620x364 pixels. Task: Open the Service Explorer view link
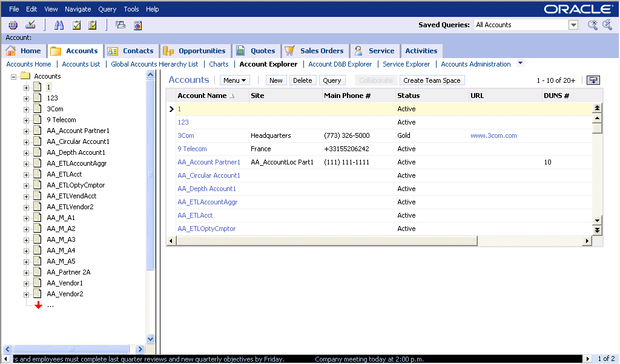[x=406, y=64]
